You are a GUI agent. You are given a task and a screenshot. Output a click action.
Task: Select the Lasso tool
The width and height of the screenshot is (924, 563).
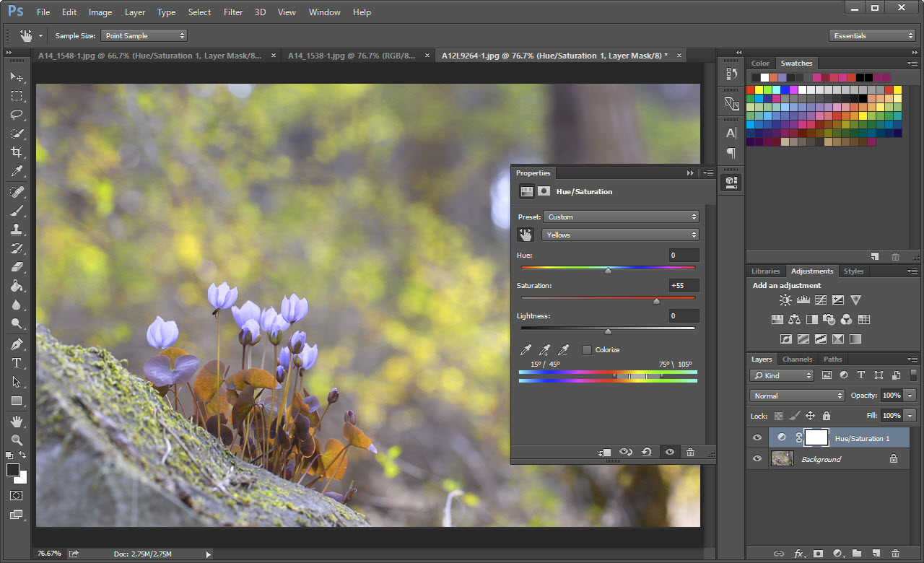click(x=17, y=114)
